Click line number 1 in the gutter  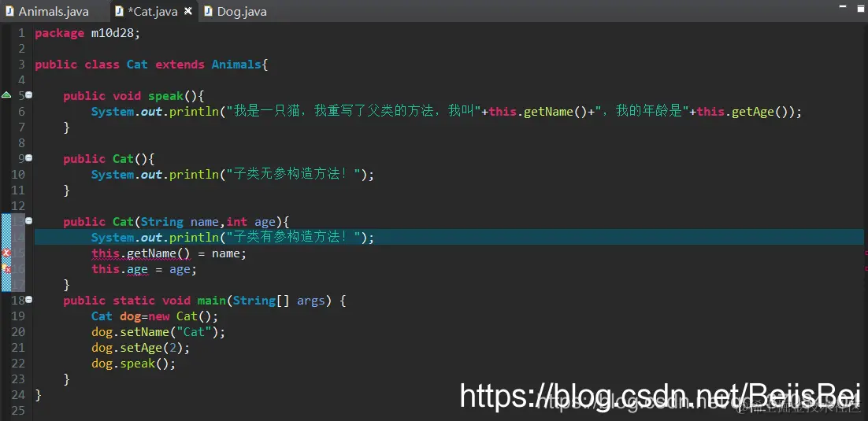[21, 33]
